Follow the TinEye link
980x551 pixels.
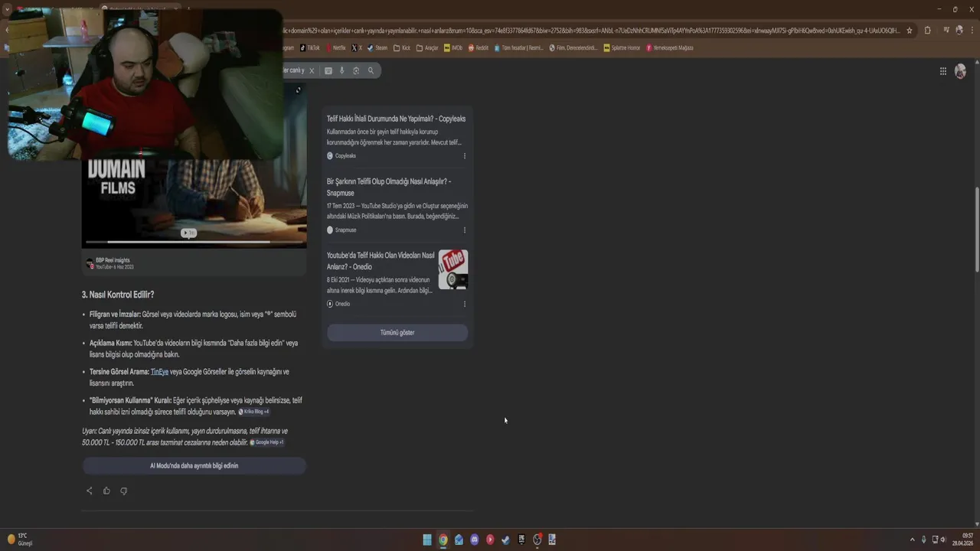coord(159,372)
